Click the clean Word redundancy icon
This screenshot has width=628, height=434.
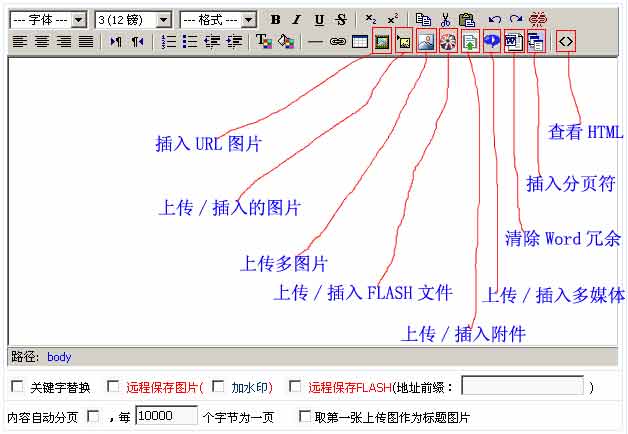tap(514, 42)
